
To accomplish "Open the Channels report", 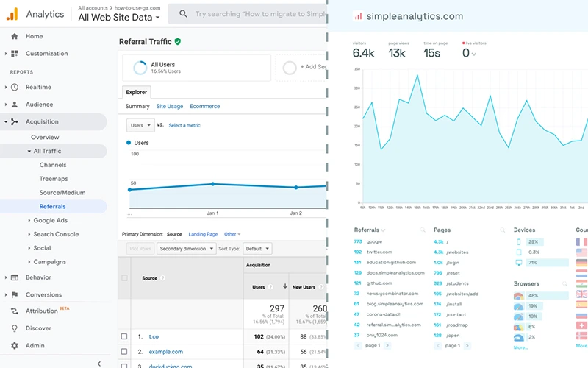I will click(x=53, y=165).
